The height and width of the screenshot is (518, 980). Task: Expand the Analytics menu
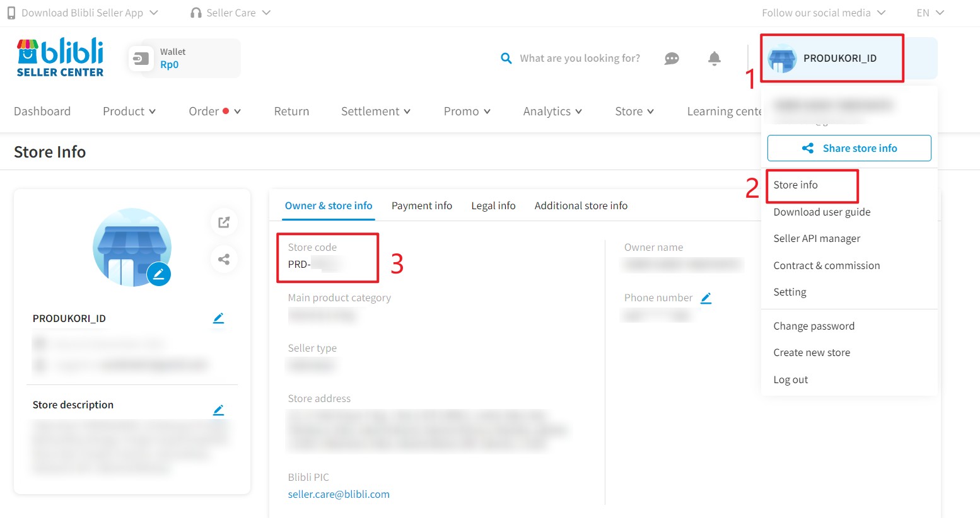(x=552, y=112)
